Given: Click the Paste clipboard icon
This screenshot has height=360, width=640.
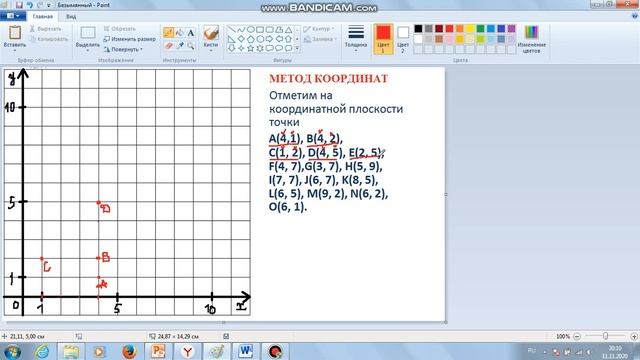Looking at the screenshot, I should [x=15, y=33].
